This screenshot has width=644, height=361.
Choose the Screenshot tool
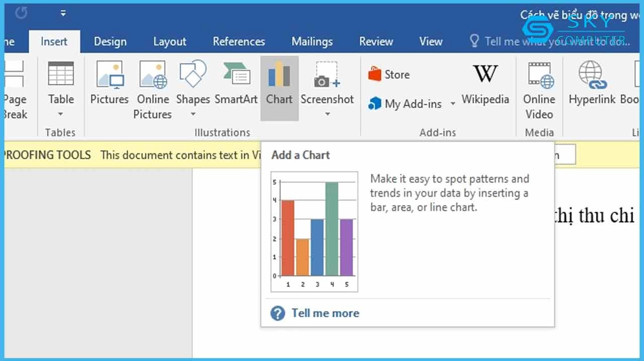[327, 89]
